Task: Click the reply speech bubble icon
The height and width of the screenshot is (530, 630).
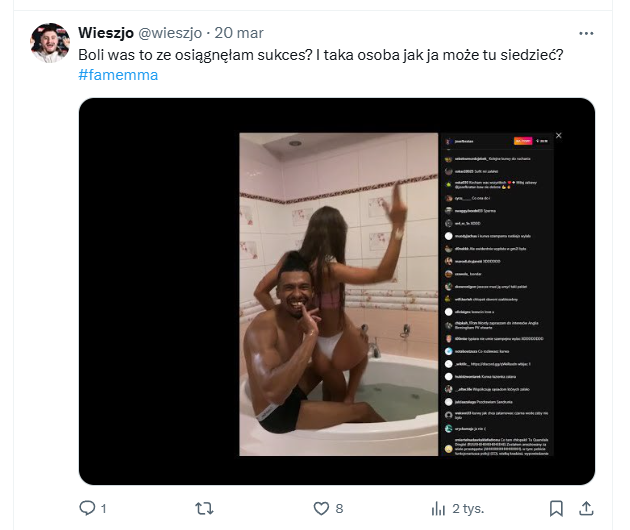Action: click(87, 508)
